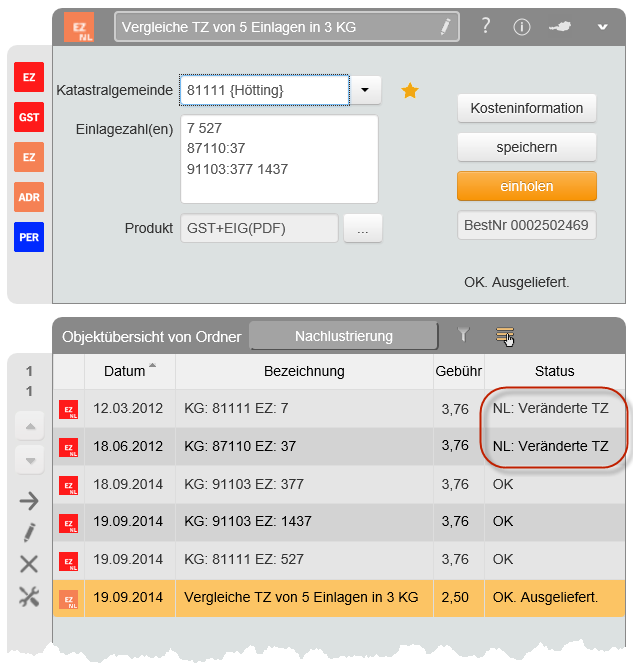Screen dimensions: 633x670
Task: Expand the header chevron menu
Action: click(x=603, y=27)
